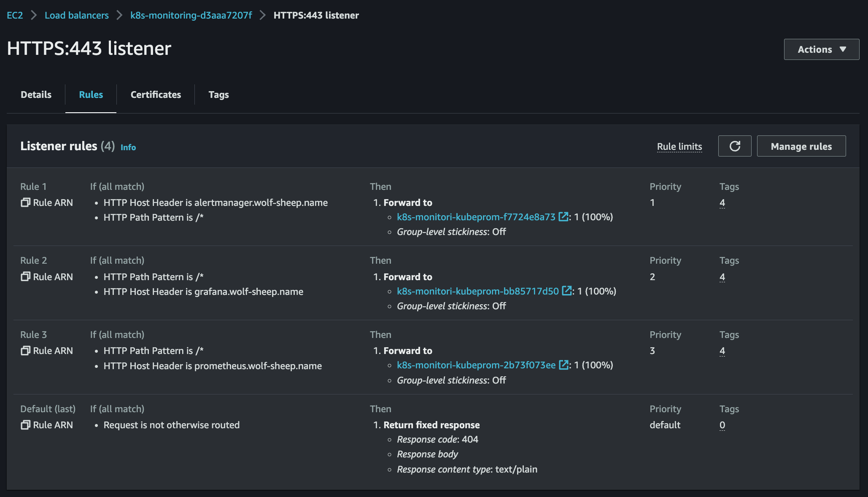Open the Actions dropdown menu

(821, 49)
